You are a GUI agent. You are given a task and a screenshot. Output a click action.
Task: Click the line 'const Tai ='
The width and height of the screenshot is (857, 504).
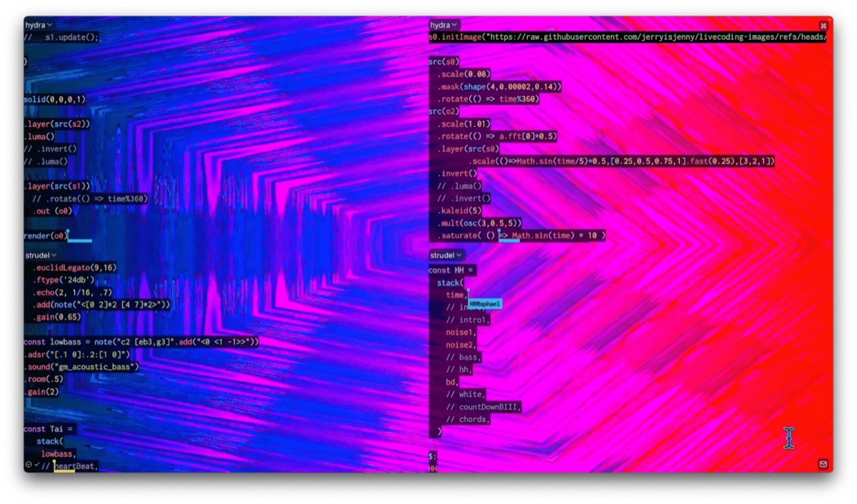click(49, 429)
